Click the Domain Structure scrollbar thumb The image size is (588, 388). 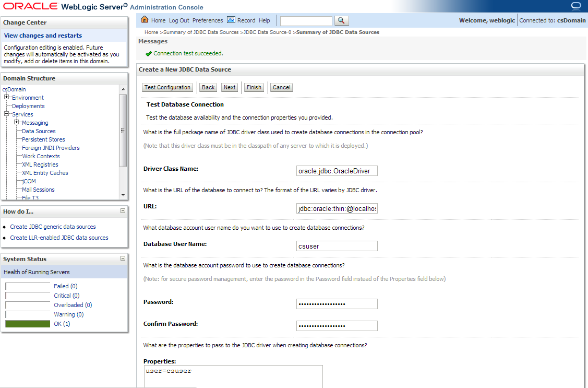tap(123, 130)
